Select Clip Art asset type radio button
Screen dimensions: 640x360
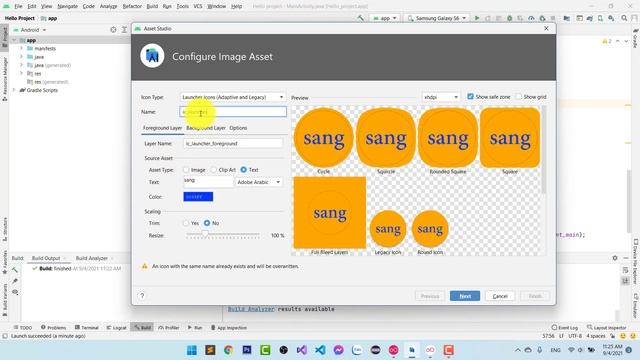213,170
